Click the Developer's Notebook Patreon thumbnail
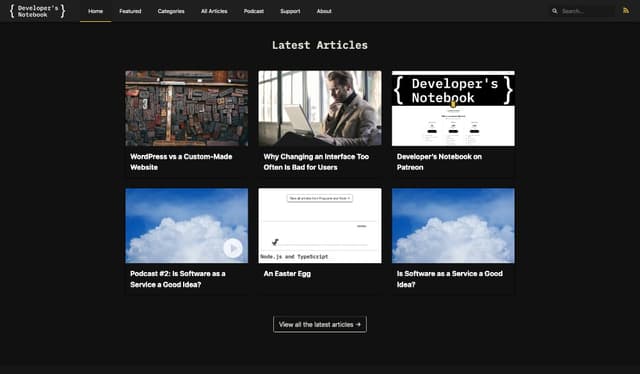Viewport: 640px width, 374px height. pos(453,108)
